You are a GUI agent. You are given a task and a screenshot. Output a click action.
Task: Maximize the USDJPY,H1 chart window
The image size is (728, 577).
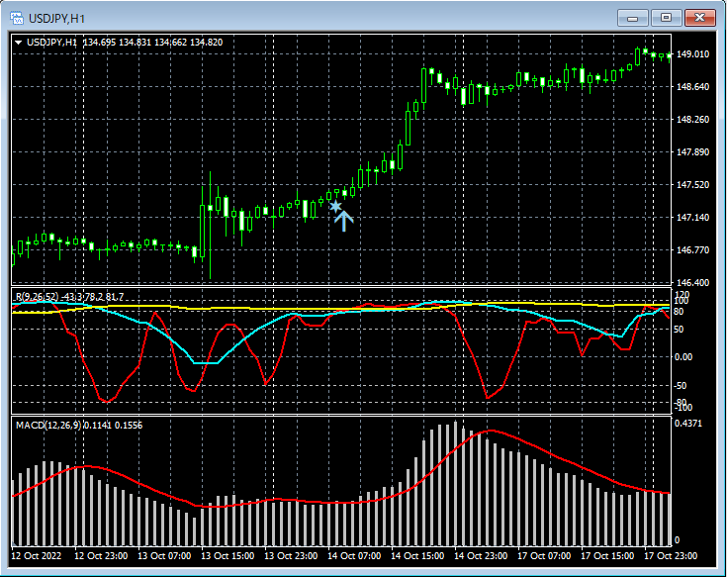(666, 17)
